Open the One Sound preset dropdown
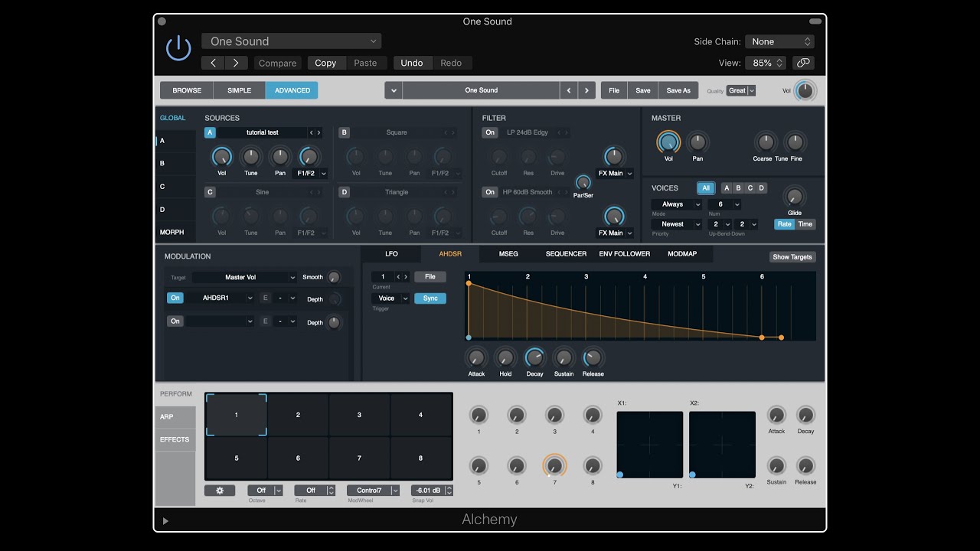Screen dimensions: 980x551 pyautogui.click(x=291, y=41)
